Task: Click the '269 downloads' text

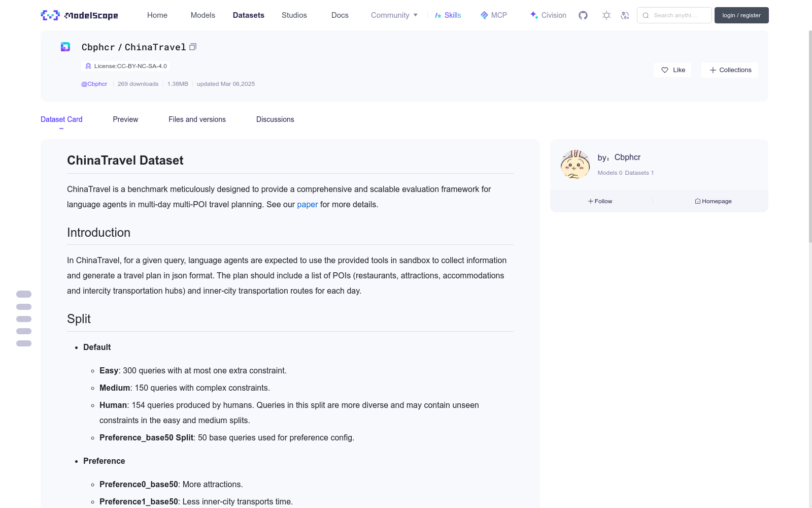Action: (x=138, y=84)
